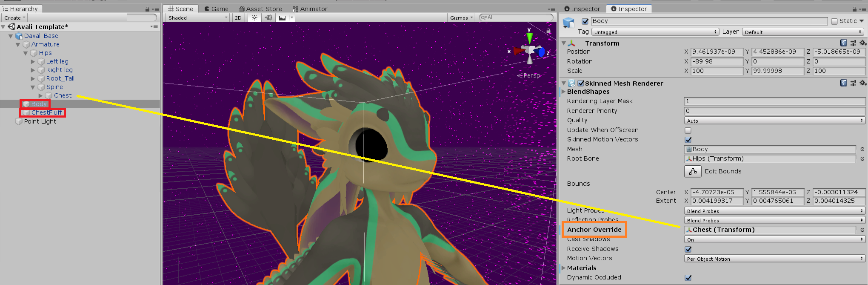This screenshot has height=285, width=868.
Task: Click the Rotation X value field
Action: coord(717,61)
